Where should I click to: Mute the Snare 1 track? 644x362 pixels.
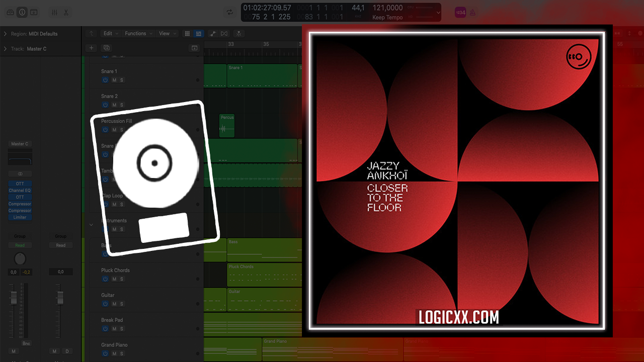click(x=114, y=80)
